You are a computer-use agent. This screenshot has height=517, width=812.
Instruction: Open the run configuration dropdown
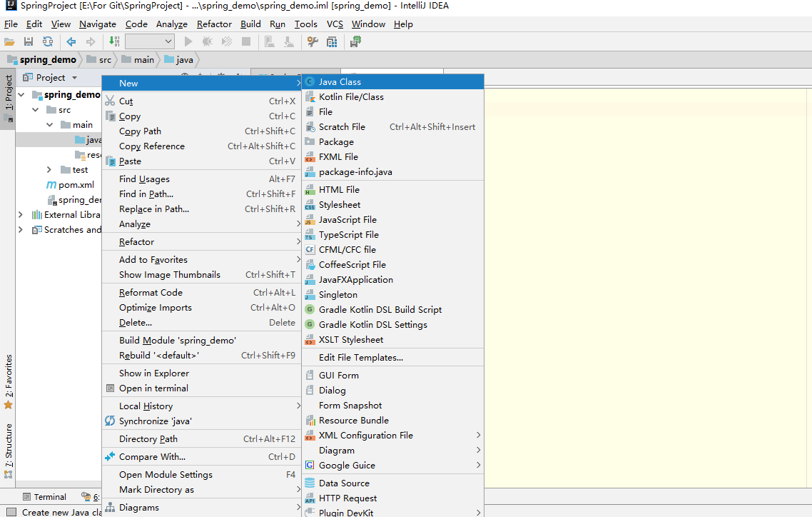(150, 41)
